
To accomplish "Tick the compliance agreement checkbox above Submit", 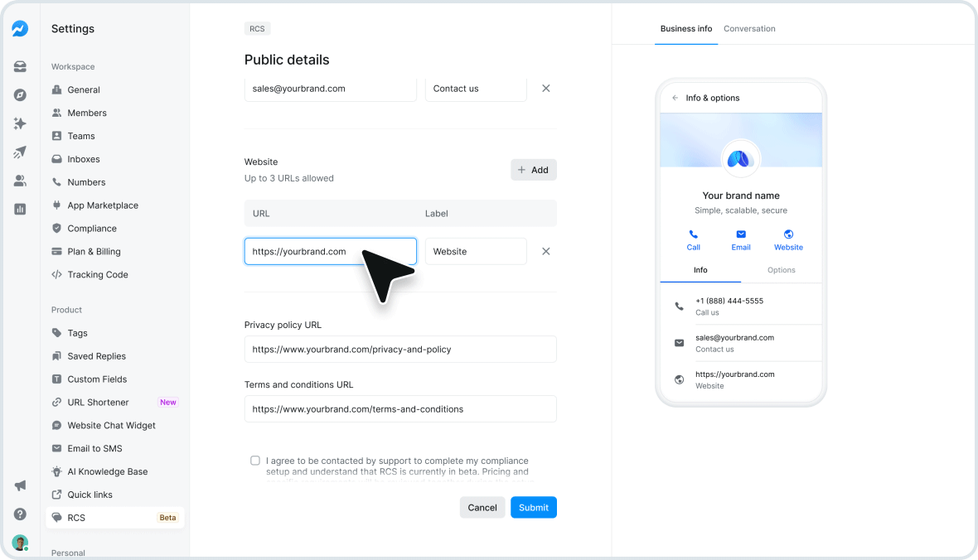I will (255, 460).
